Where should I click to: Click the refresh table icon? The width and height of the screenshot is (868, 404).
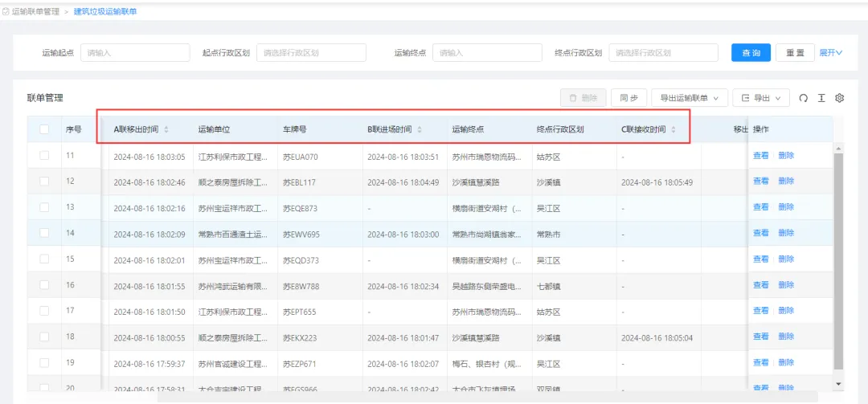click(803, 98)
